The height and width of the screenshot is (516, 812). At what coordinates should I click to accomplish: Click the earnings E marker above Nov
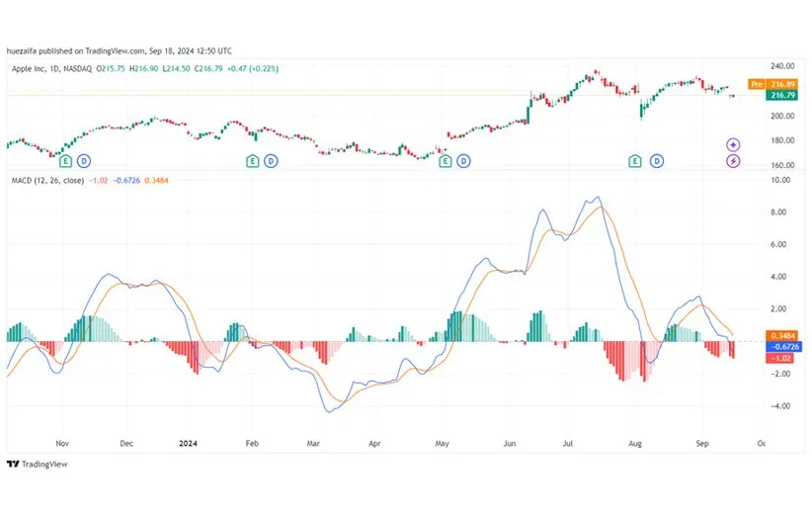pos(66,159)
